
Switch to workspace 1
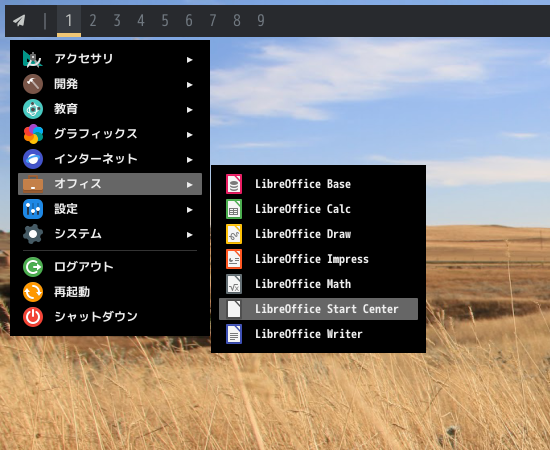point(69,21)
